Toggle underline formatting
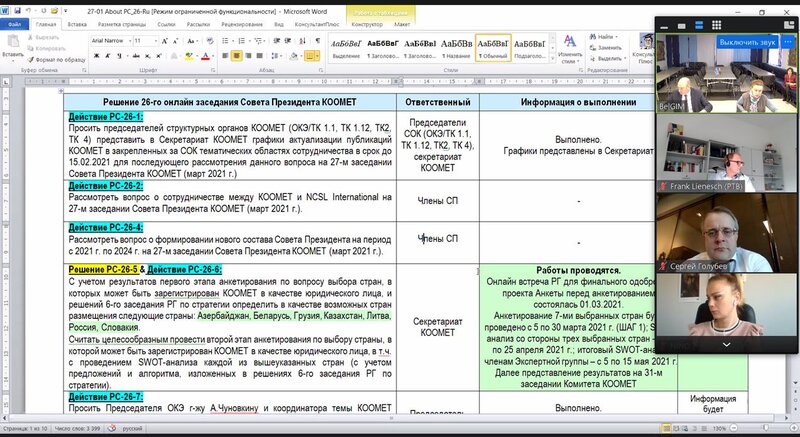This screenshot has height=437, width=800. [115, 57]
